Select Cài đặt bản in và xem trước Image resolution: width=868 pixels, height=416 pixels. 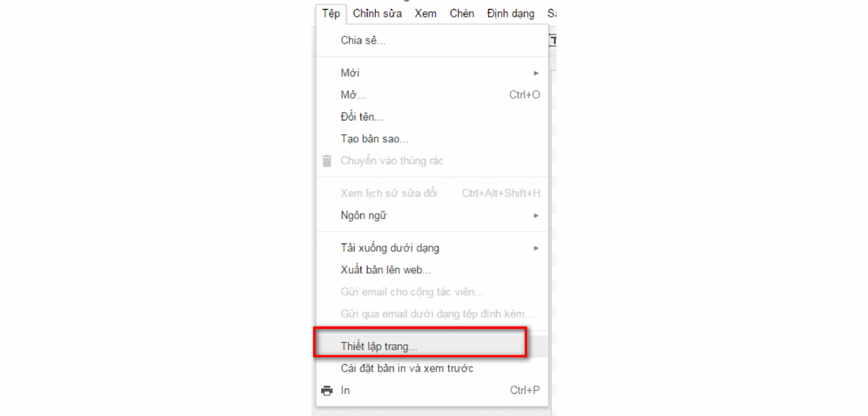tap(432, 368)
